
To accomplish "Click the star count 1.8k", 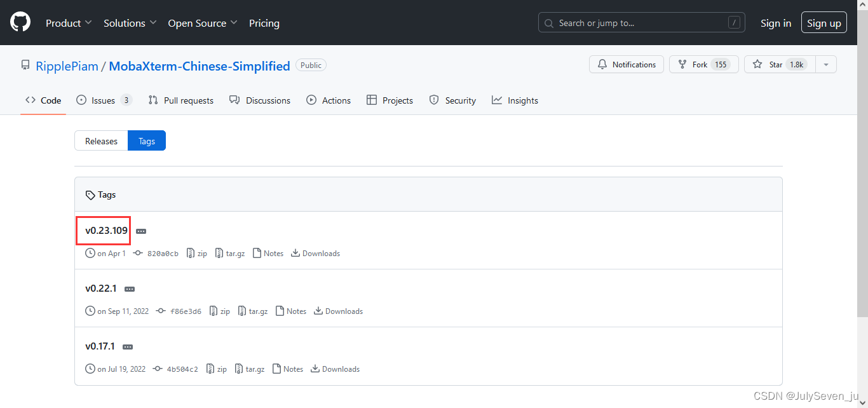I will click(796, 64).
